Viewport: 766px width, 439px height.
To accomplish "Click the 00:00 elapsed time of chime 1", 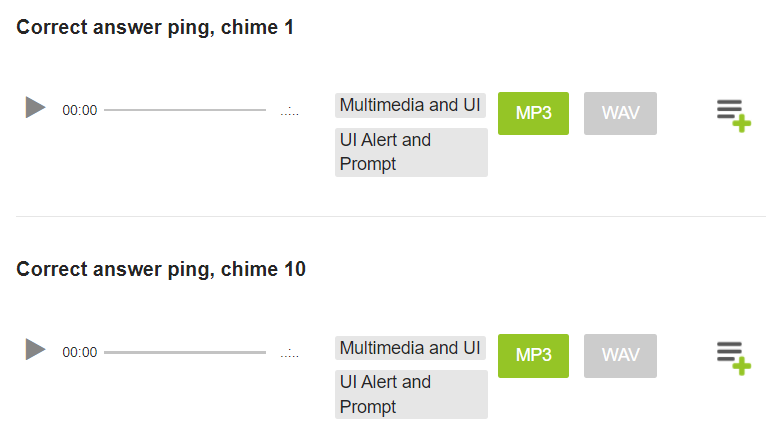I will pyautogui.click(x=80, y=110).
